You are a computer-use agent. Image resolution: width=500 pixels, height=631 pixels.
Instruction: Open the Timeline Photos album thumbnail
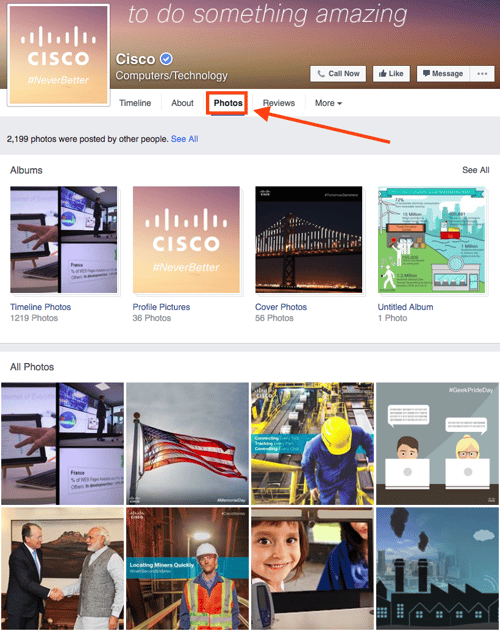pos(64,239)
